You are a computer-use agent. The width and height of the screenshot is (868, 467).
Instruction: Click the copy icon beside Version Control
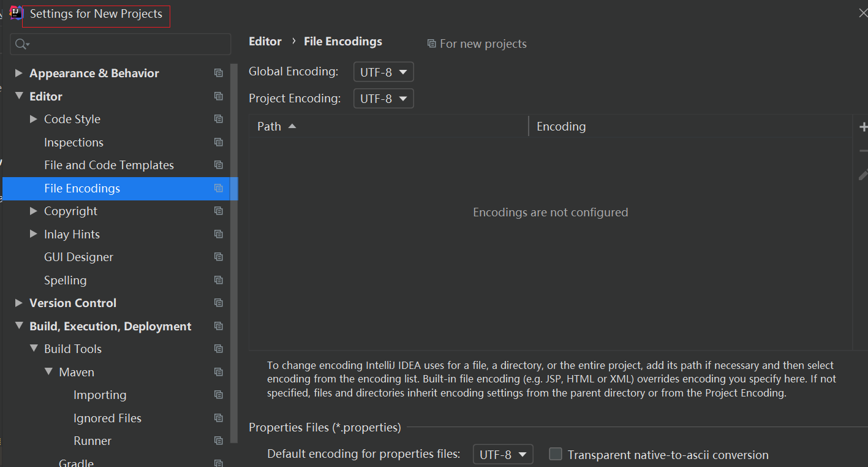coord(218,303)
